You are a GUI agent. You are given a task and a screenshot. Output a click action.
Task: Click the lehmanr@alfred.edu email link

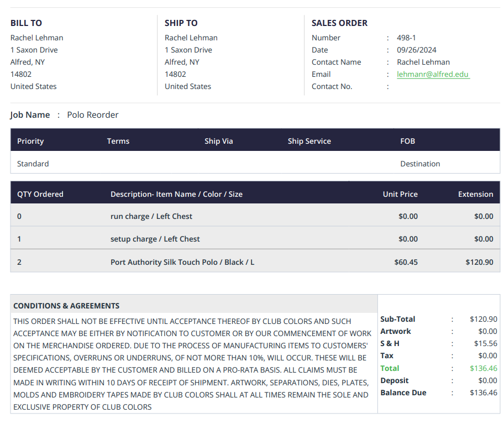point(433,74)
